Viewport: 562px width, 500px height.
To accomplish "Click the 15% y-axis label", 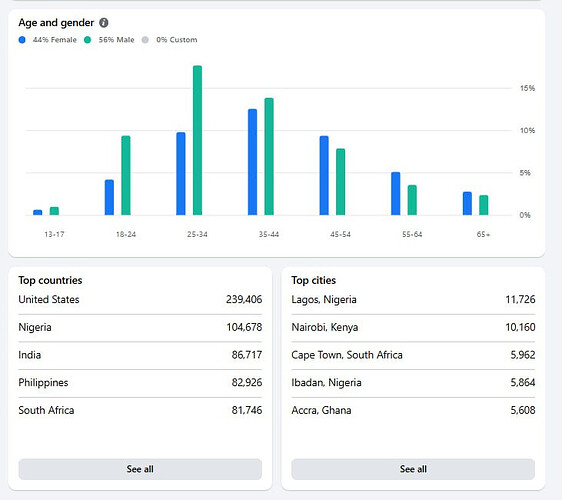I will point(528,88).
